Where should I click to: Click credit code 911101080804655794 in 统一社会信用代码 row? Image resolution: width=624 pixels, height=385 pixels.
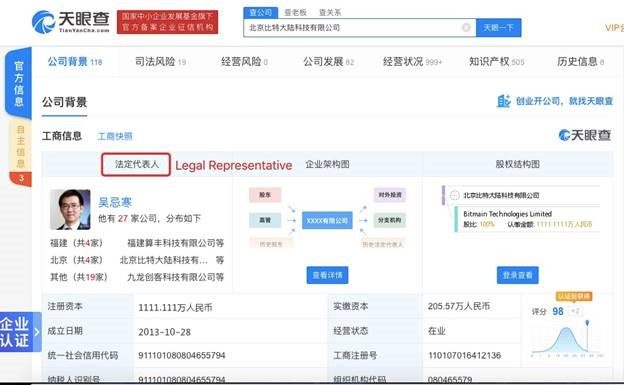(x=182, y=355)
